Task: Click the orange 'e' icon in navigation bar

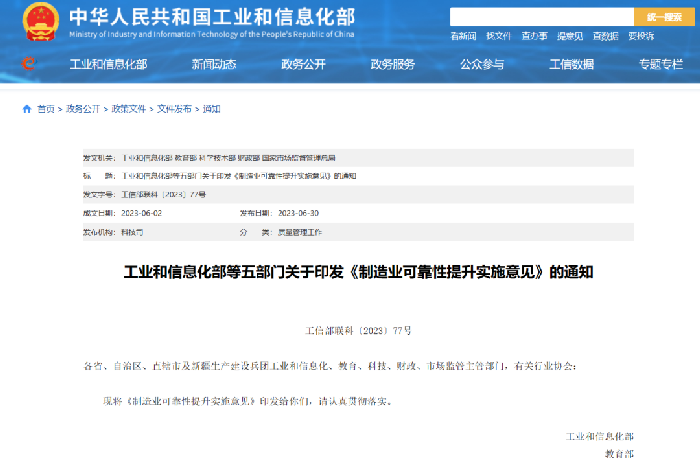Action: [28, 64]
